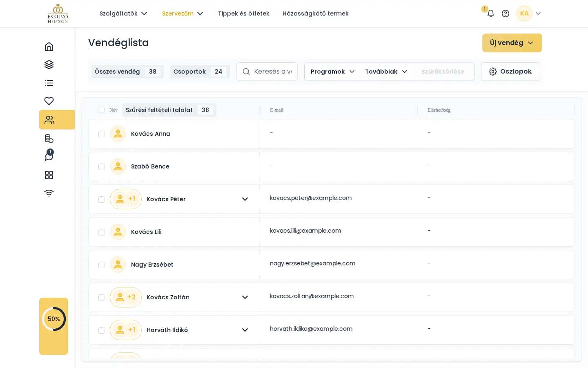Open the Új vendég dropdown button
Screen dimensions: 588x368
click(x=512, y=43)
